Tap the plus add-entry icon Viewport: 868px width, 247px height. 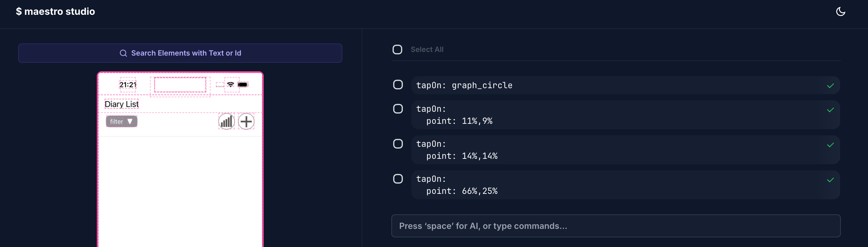pos(246,121)
